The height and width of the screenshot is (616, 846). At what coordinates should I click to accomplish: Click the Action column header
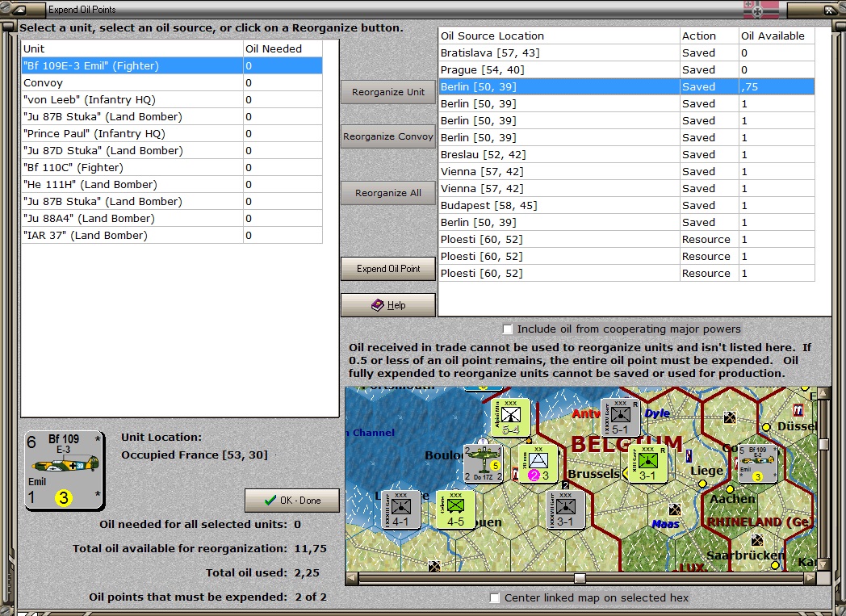(x=710, y=36)
